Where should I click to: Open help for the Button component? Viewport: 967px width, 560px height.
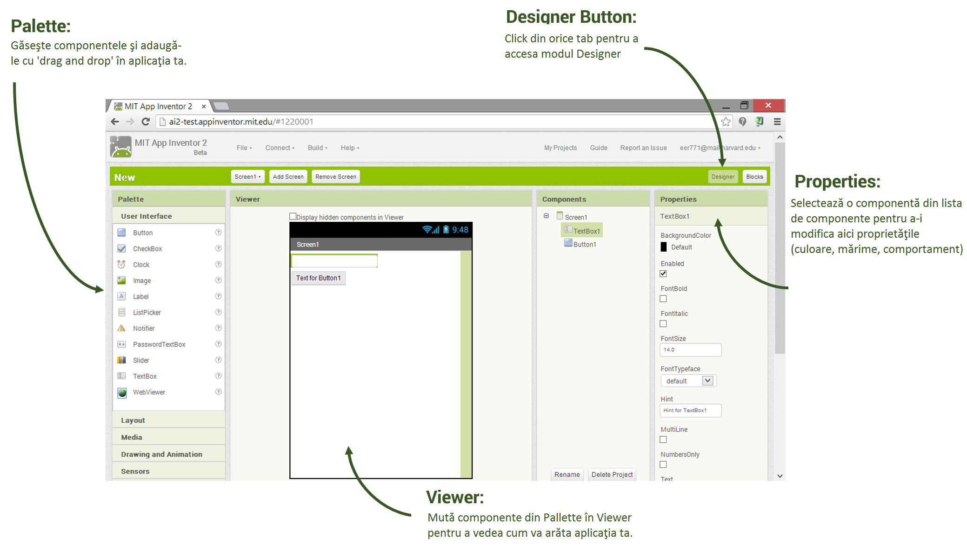[218, 232]
